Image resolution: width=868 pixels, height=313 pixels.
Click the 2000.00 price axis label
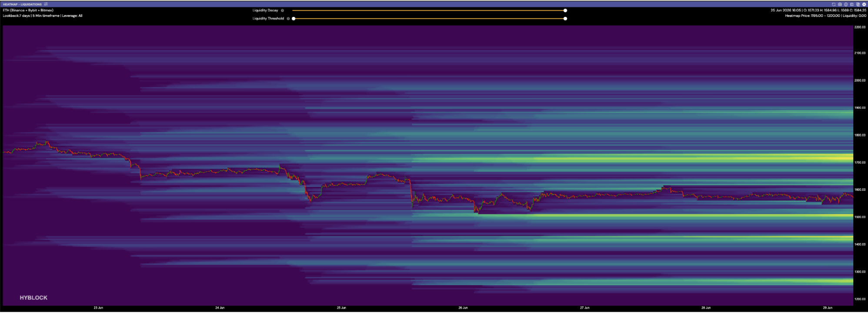pos(860,80)
